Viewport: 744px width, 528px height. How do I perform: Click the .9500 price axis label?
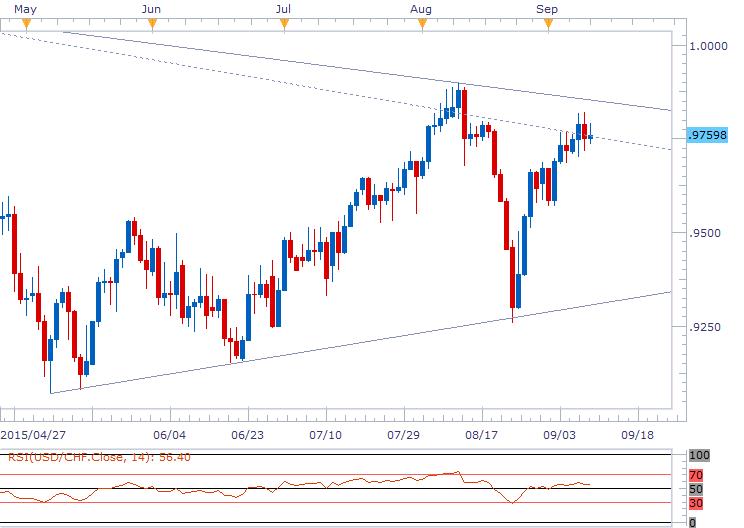pos(705,233)
